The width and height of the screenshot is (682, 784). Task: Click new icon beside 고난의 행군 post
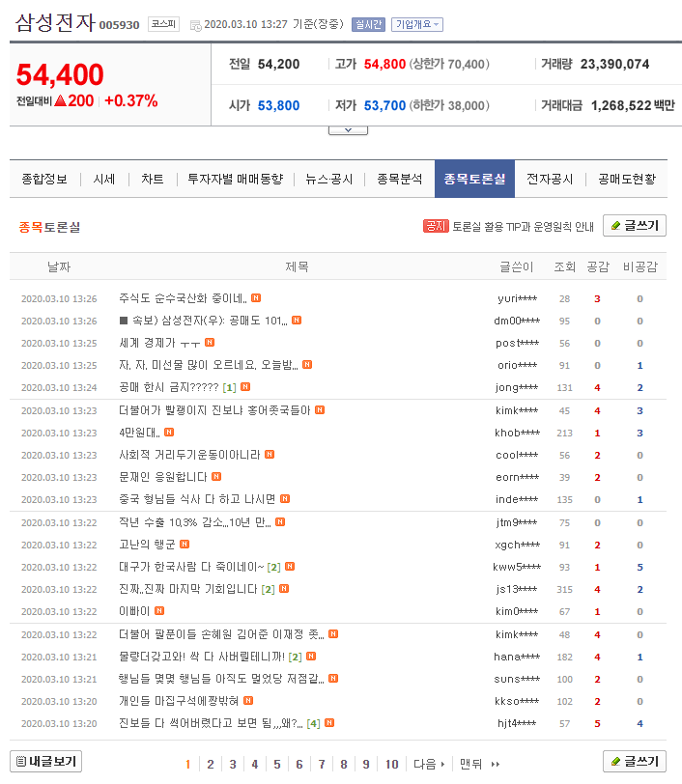[185, 544]
